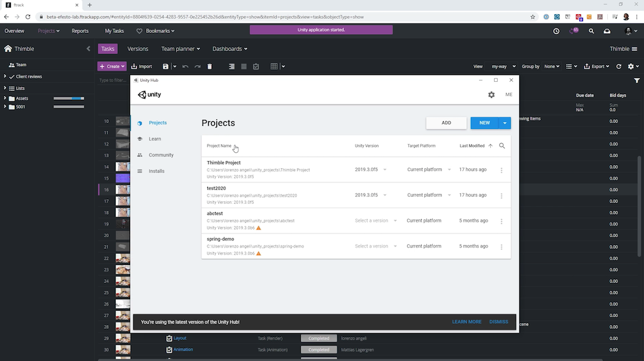644x361 pixels.
Task: Open more options for test2020 project
Action: click(x=502, y=196)
